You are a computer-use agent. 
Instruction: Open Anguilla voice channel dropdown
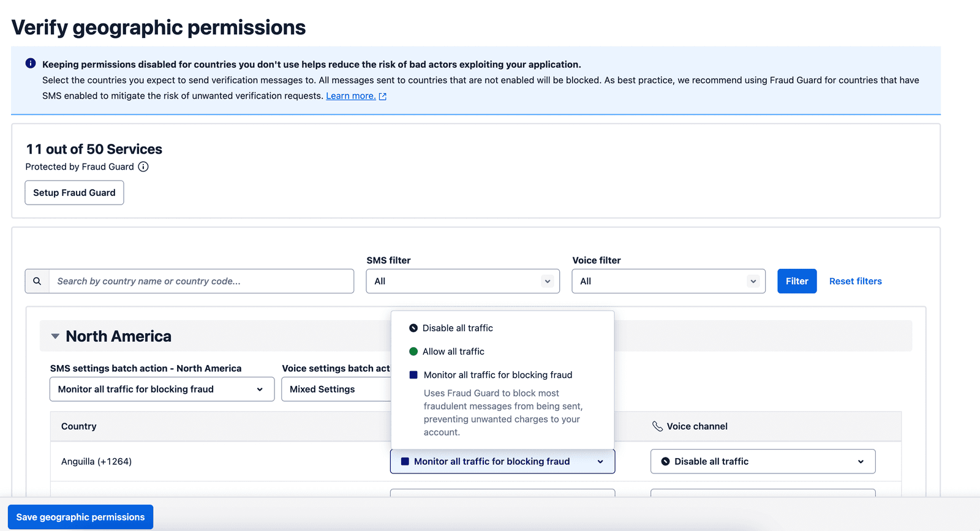[x=763, y=461]
